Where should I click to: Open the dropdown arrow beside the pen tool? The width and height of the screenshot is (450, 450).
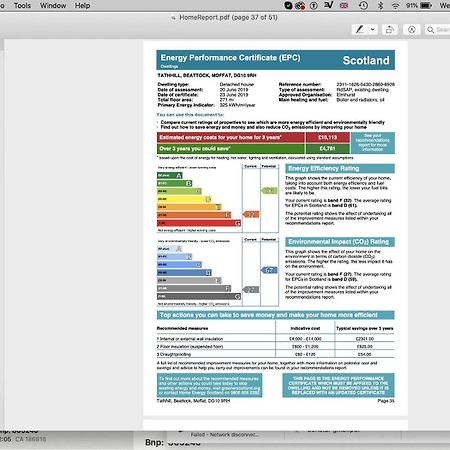point(372,30)
